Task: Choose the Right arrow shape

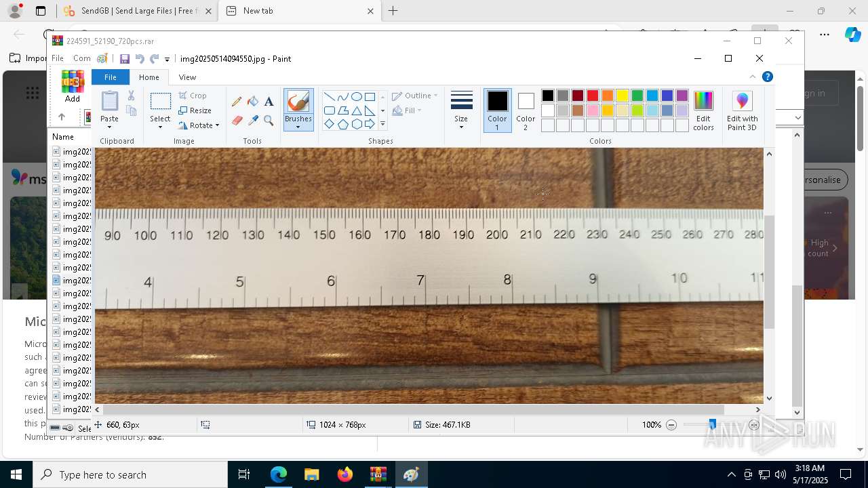Action: tap(370, 124)
